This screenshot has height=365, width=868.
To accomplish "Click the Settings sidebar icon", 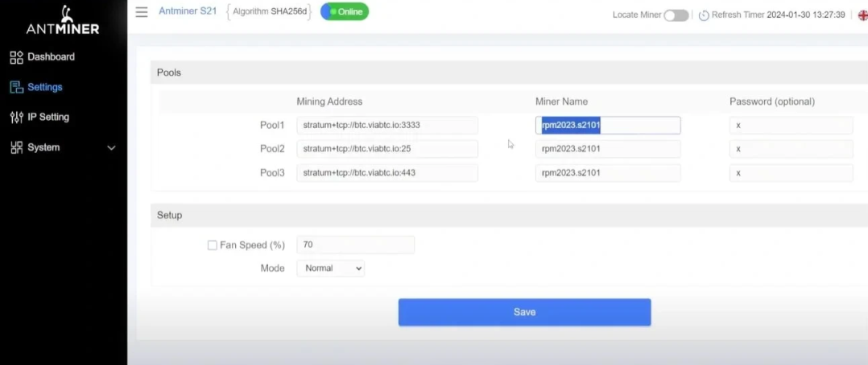I will click(x=16, y=87).
